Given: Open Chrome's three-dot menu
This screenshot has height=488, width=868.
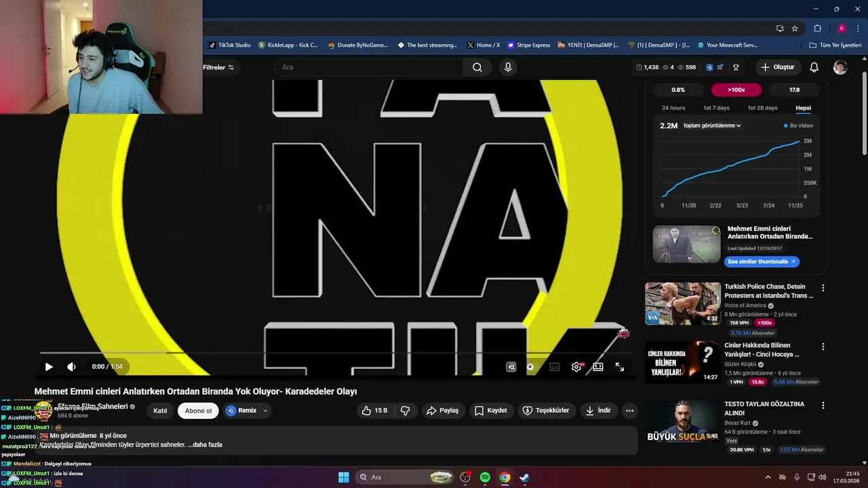Looking at the screenshot, I should pyautogui.click(x=858, y=28).
